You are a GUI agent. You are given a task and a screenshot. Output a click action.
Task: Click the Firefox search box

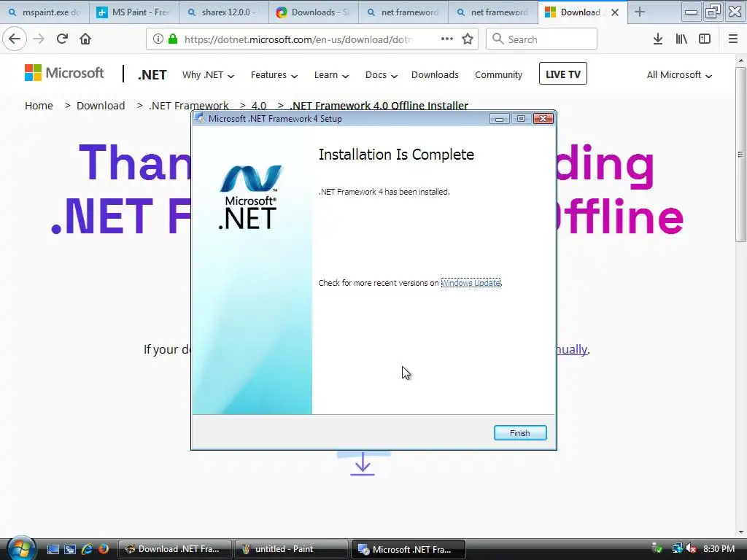coord(541,39)
